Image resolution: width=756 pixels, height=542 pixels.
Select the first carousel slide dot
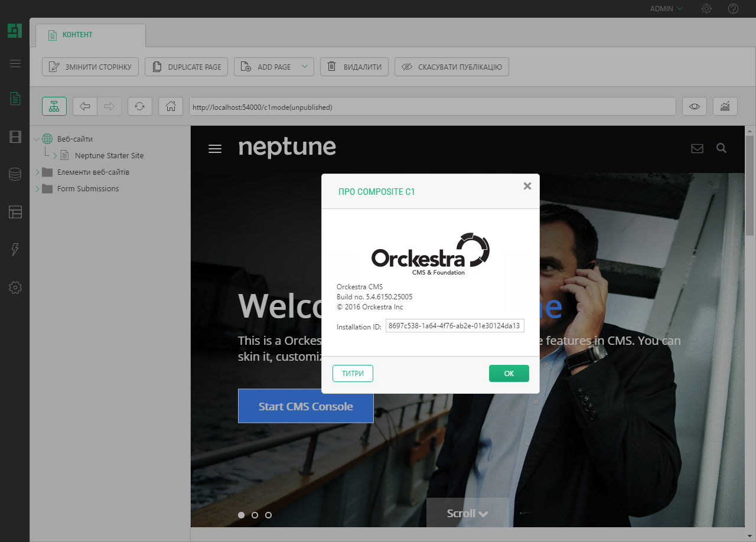(x=241, y=515)
